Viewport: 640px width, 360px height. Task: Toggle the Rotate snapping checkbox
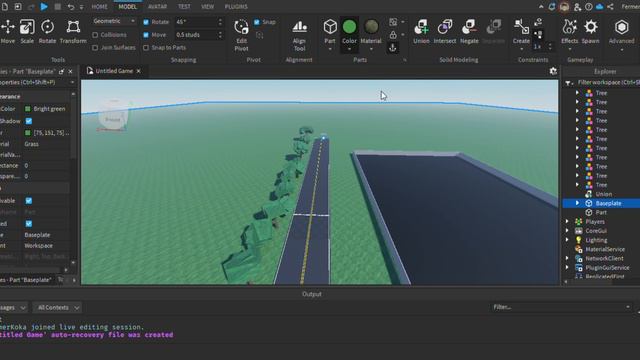coord(146,22)
